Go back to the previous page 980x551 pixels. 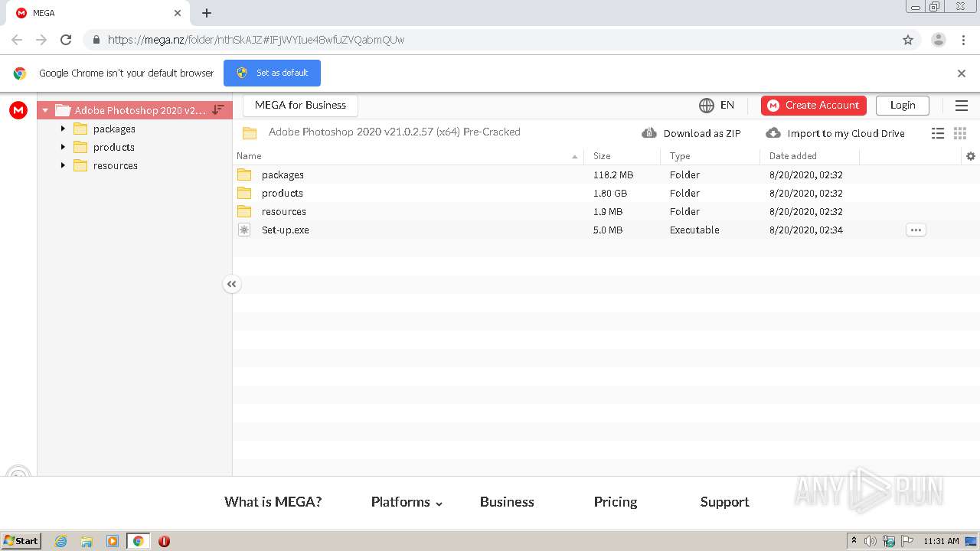click(x=17, y=40)
